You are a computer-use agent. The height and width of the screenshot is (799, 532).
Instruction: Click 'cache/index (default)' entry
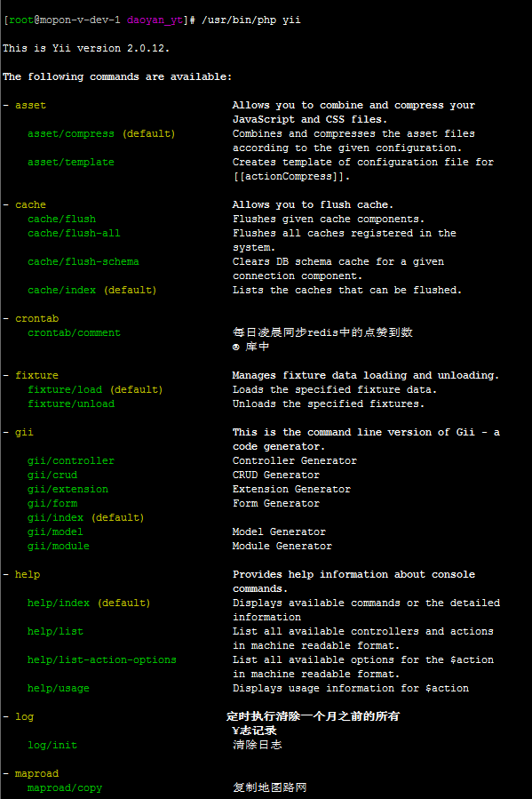click(x=92, y=290)
